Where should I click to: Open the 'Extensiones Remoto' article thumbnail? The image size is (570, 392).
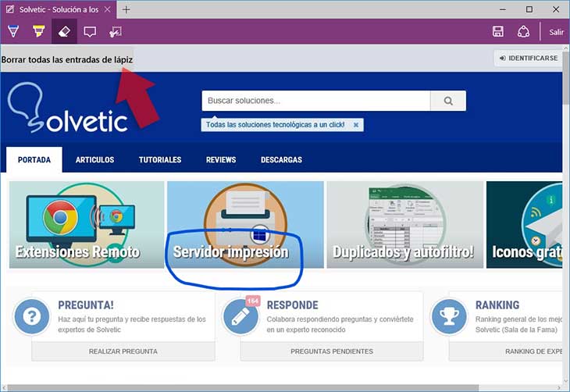pyautogui.click(x=87, y=225)
